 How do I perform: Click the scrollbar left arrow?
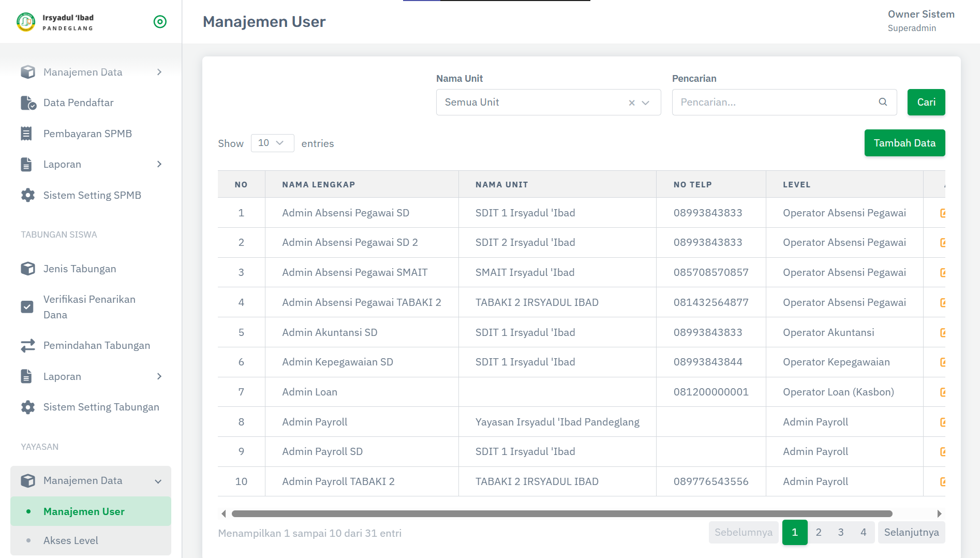(x=224, y=513)
